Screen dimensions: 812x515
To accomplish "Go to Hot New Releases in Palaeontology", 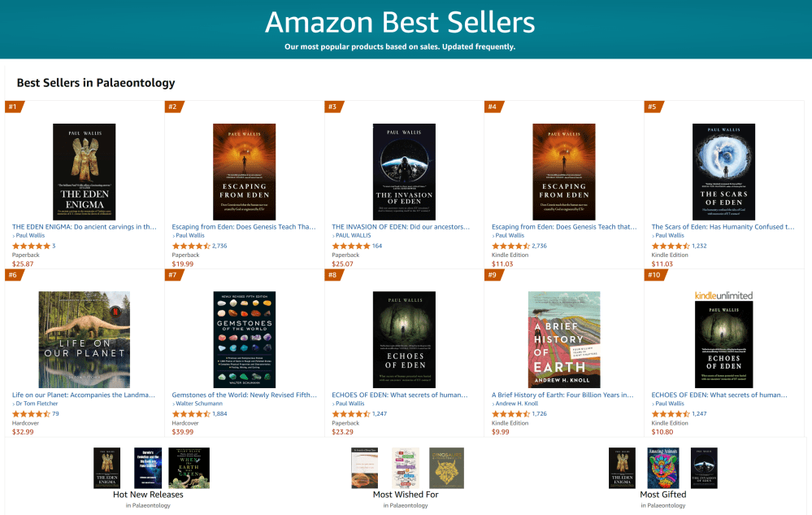I will pos(148,495).
